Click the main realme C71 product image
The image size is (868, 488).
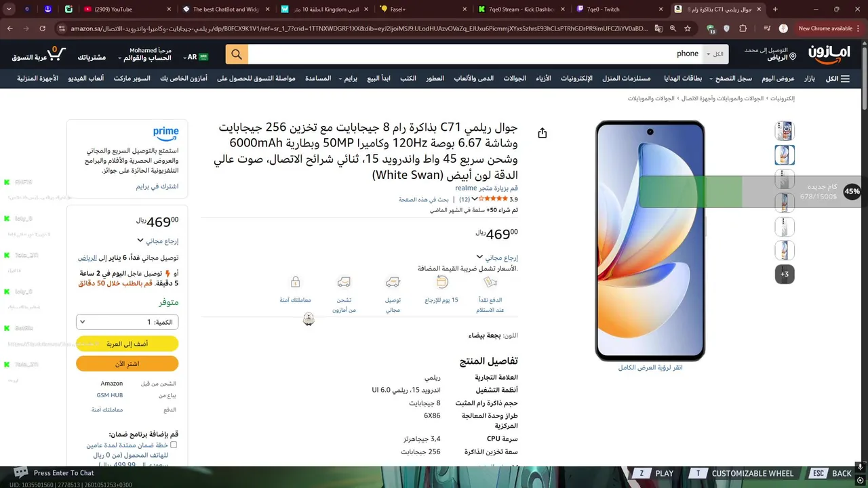pyautogui.click(x=650, y=241)
